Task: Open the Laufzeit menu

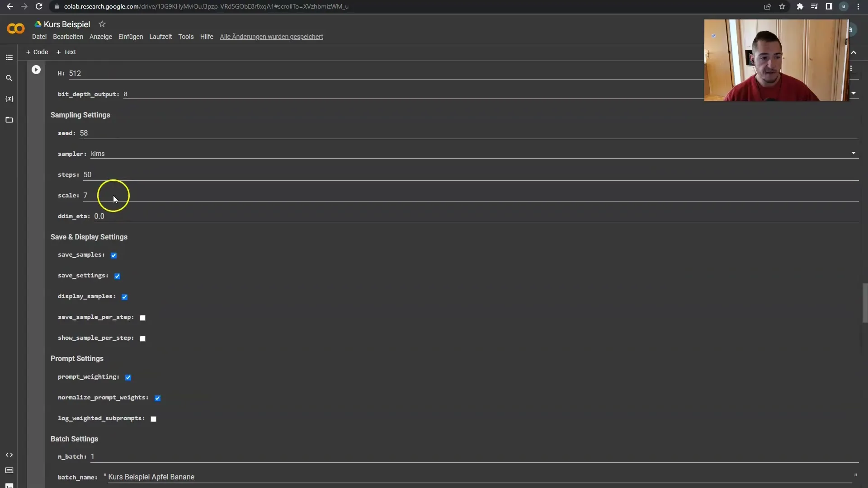Action: 160,36
